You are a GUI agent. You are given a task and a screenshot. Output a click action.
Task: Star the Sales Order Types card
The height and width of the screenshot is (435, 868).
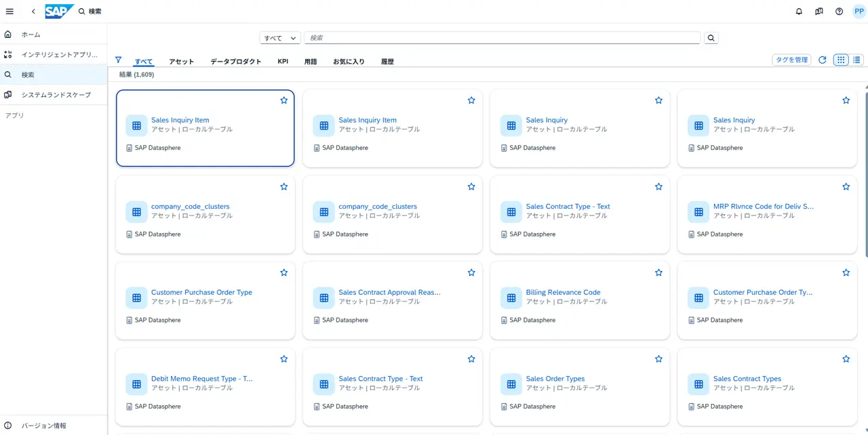click(x=658, y=359)
